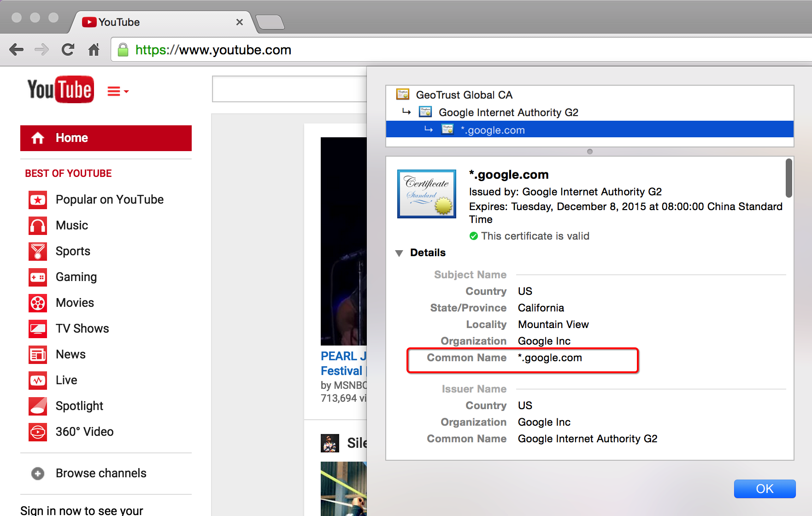Click the certificate expiry date text

[626, 213]
